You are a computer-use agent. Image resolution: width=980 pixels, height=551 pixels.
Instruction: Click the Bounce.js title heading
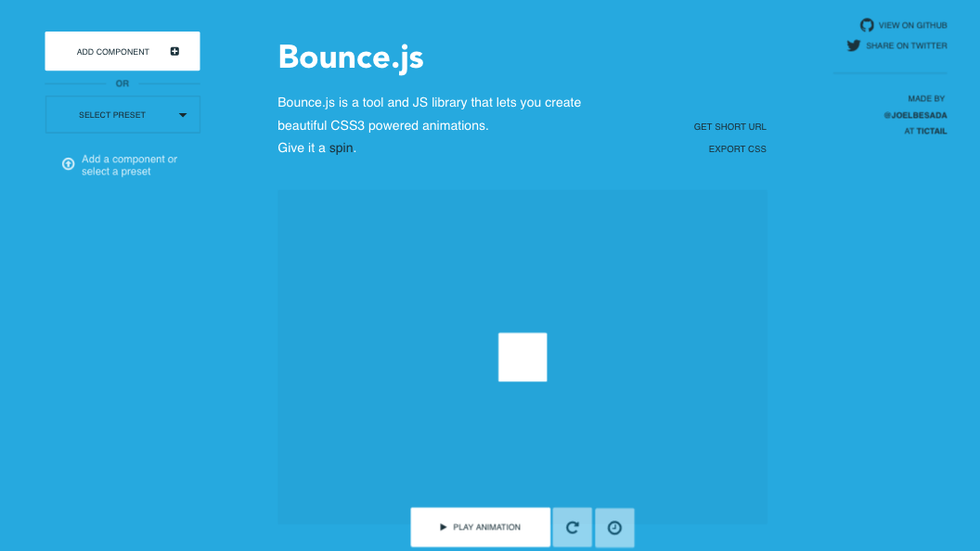point(351,58)
